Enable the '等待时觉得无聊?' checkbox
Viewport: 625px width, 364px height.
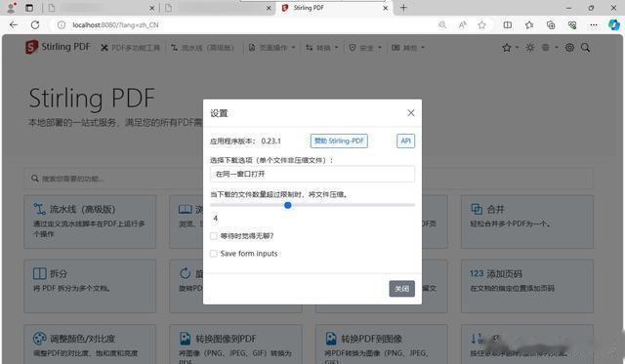214,236
